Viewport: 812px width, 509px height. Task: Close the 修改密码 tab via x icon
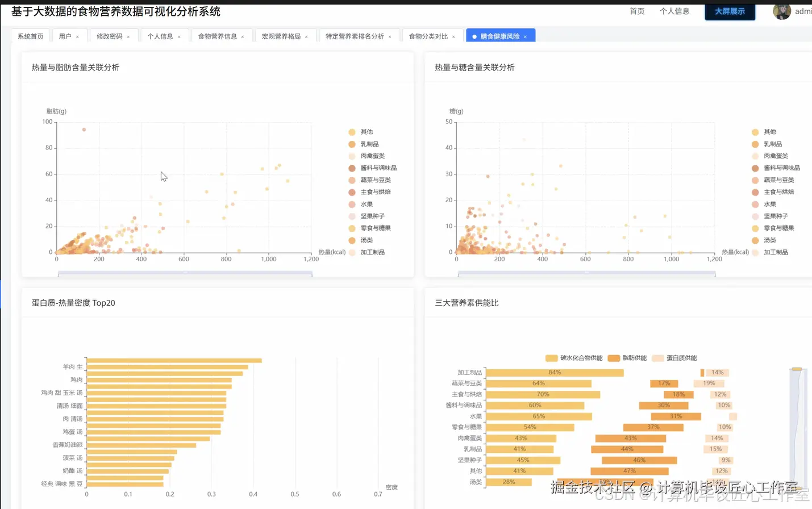coord(128,37)
